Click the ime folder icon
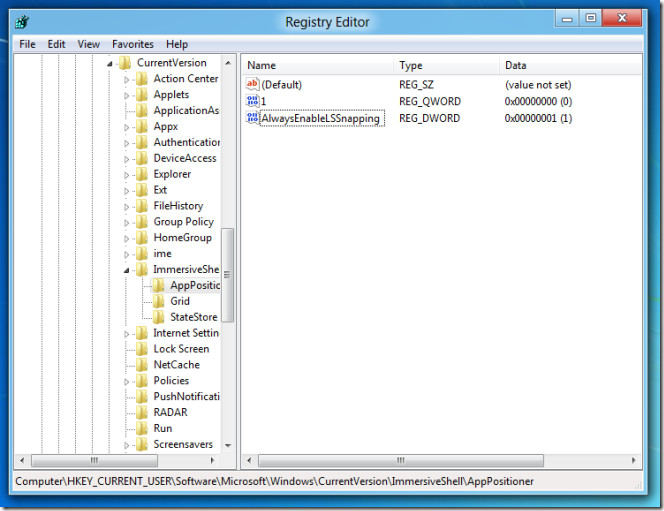Viewport: 664px width, 511px height. click(142, 254)
